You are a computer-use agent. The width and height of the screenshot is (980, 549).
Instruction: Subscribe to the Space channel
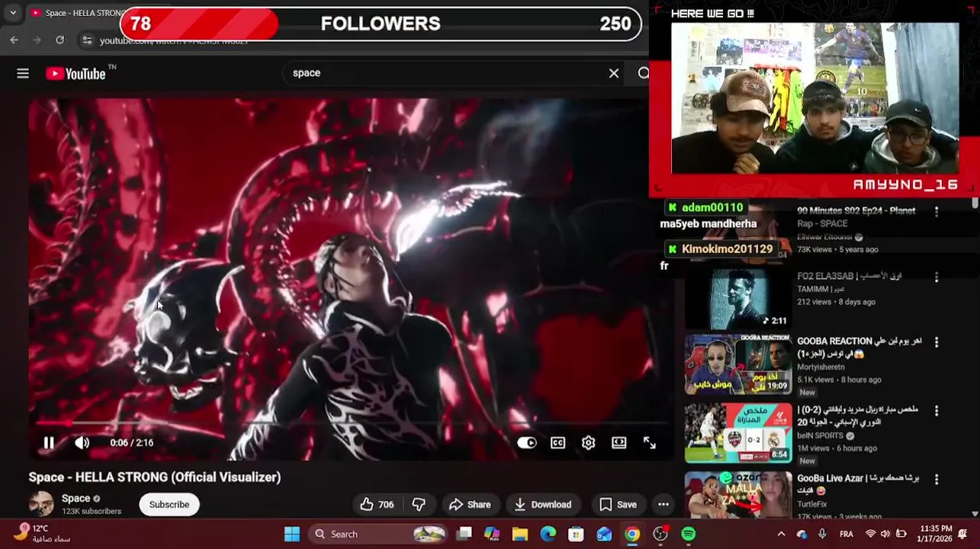[169, 504]
